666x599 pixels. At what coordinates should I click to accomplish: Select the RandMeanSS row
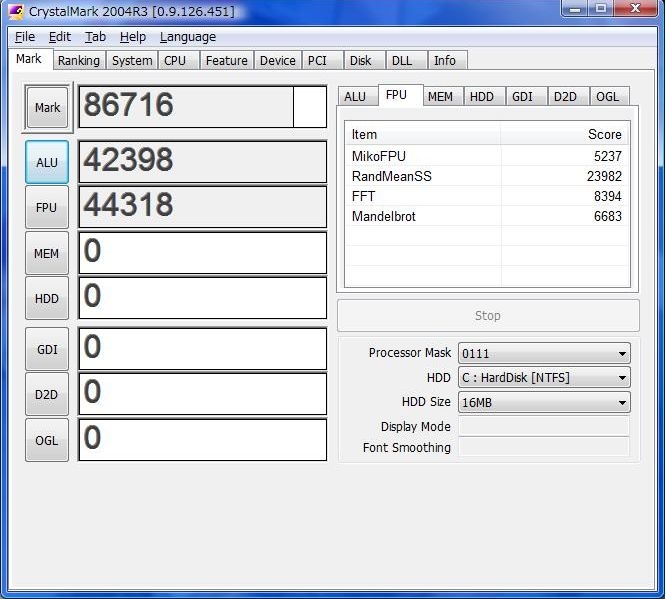tap(487, 176)
